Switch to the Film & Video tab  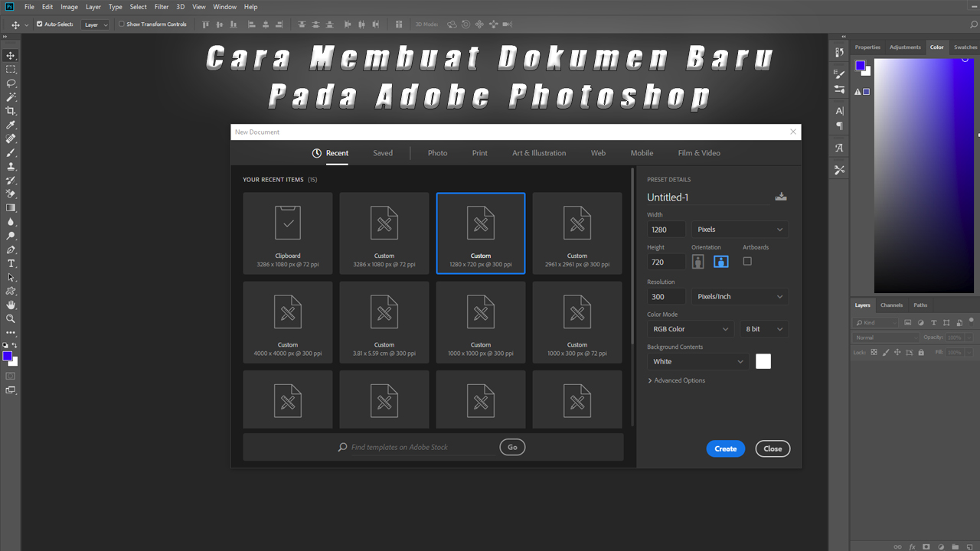[699, 153]
